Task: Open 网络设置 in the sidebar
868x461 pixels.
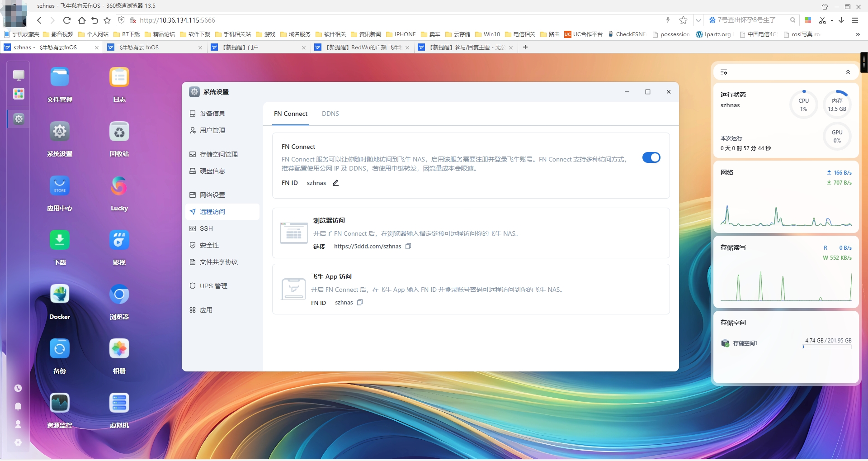Action: 222,195
